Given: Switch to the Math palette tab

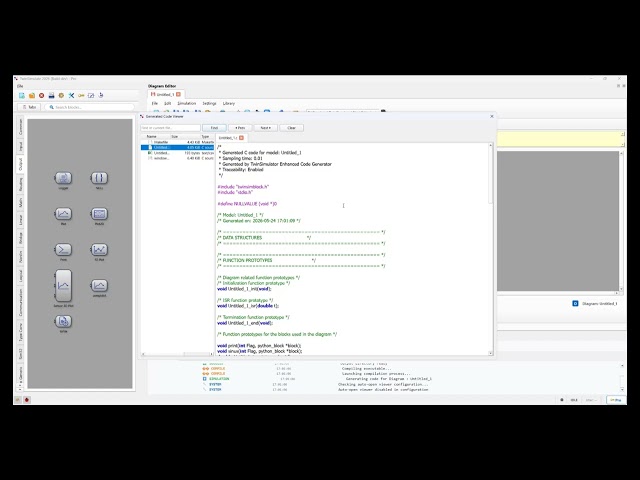Looking at the screenshot, I should (x=20, y=203).
